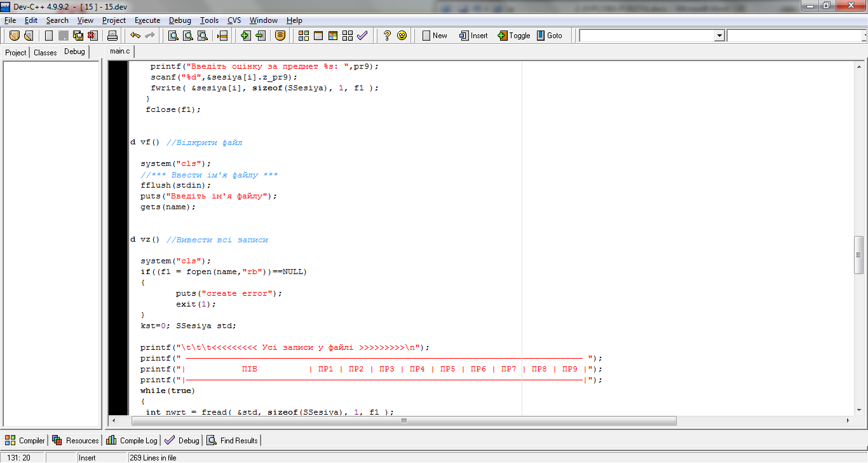Remove file from project green minus icon
The height and width of the screenshot is (463, 868).
tap(261, 36)
